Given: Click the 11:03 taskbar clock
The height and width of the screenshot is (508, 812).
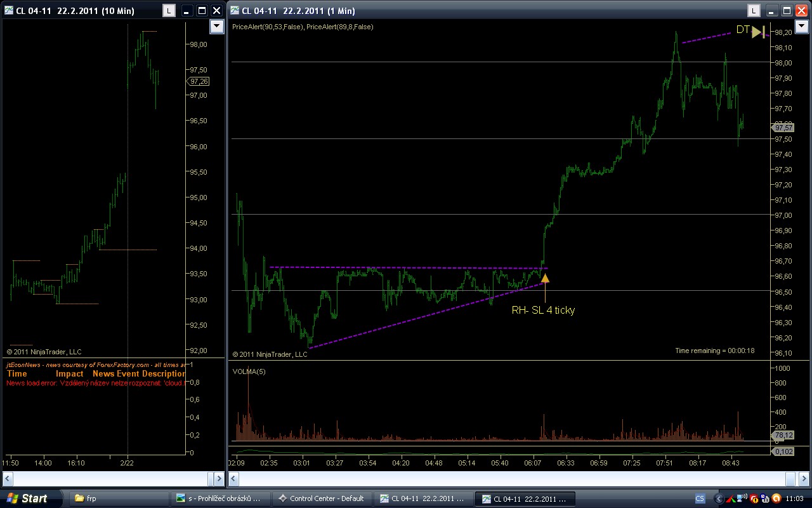Looking at the screenshot, I should tap(794, 498).
